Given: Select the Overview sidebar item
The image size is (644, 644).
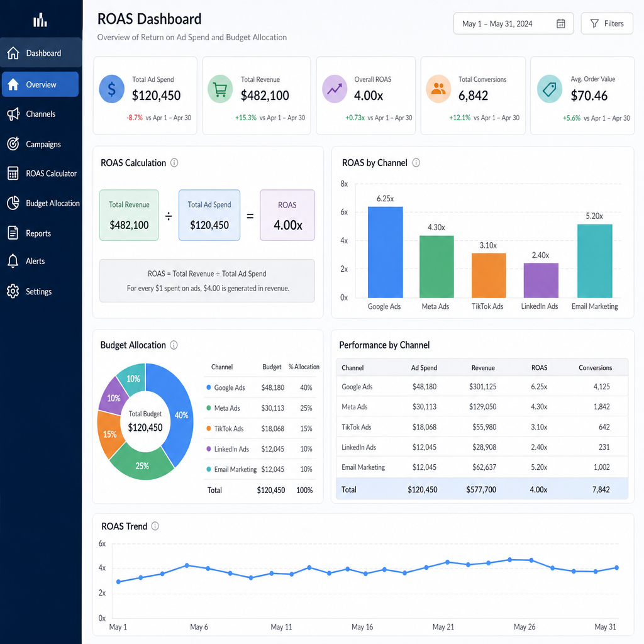Looking at the screenshot, I should click(x=40, y=85).
